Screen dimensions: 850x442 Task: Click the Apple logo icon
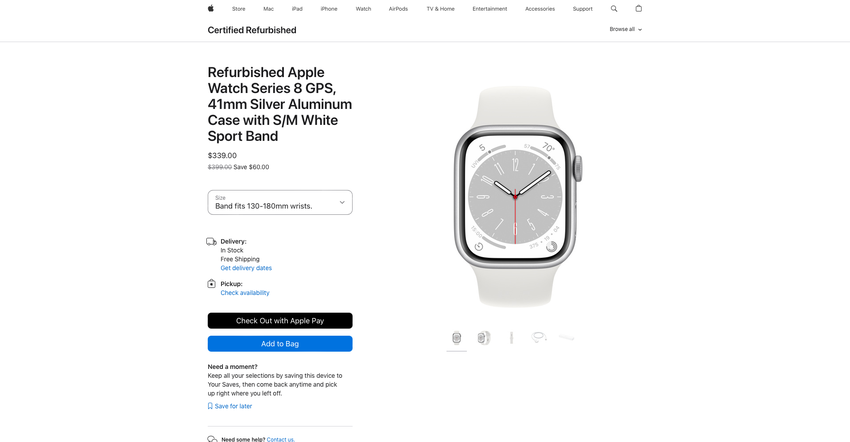[x=211, y=8]
